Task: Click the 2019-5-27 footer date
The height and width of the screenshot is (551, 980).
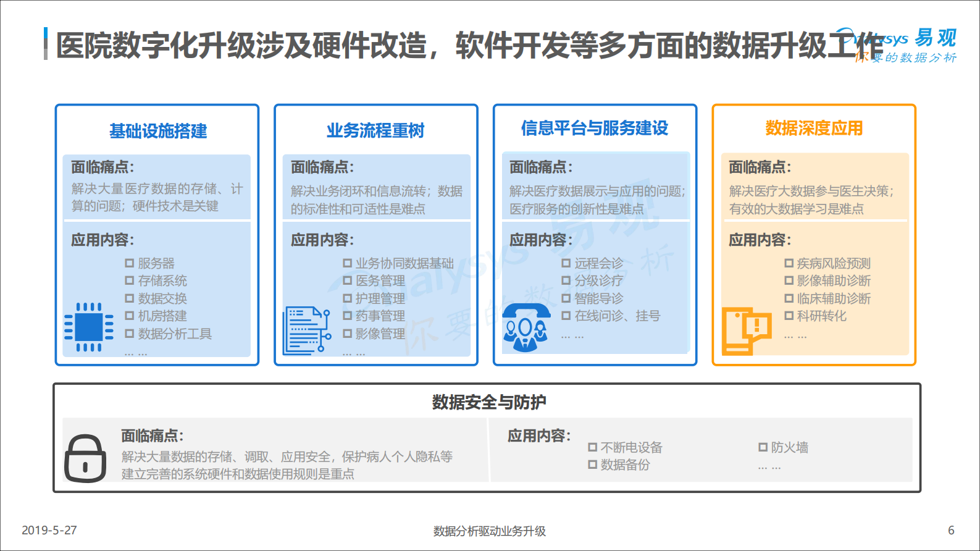Action: coord(49,530)
